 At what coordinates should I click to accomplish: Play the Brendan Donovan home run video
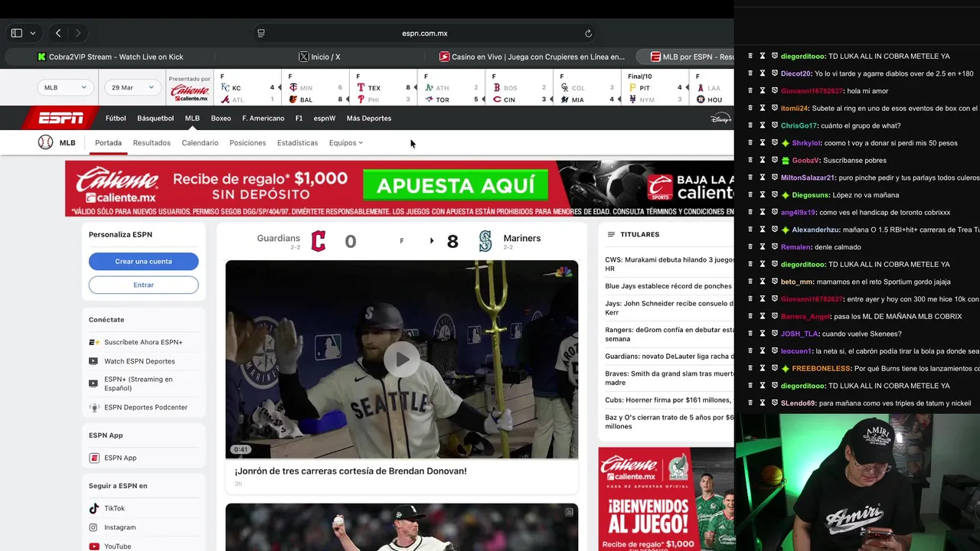pyautogui.click(x=402, y=360)
